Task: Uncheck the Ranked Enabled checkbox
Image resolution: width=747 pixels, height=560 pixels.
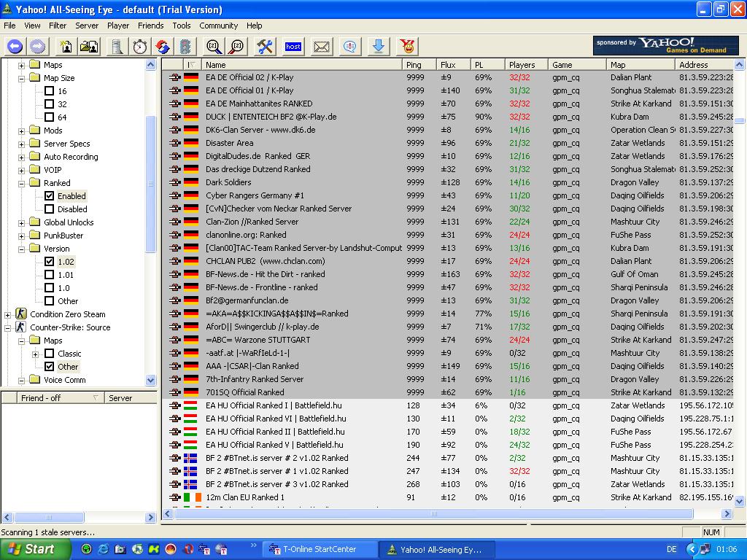Action: point(49,195)
